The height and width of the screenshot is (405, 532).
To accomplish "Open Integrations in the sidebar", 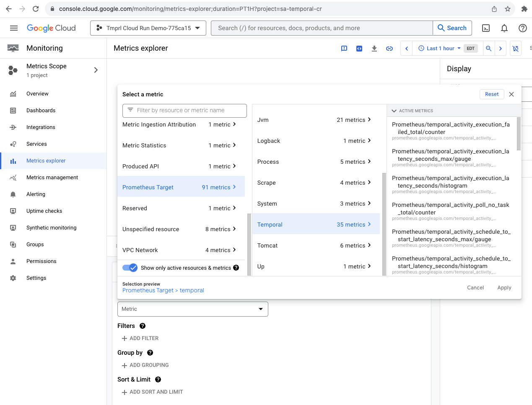I will pos(53,127).
